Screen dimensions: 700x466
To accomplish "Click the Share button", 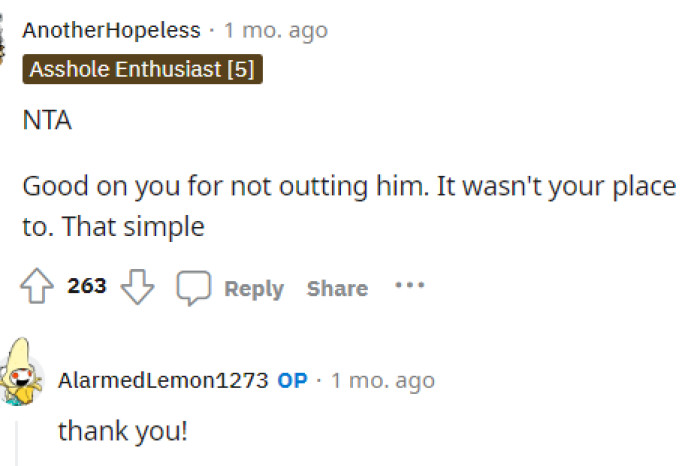I will [337, 289].
